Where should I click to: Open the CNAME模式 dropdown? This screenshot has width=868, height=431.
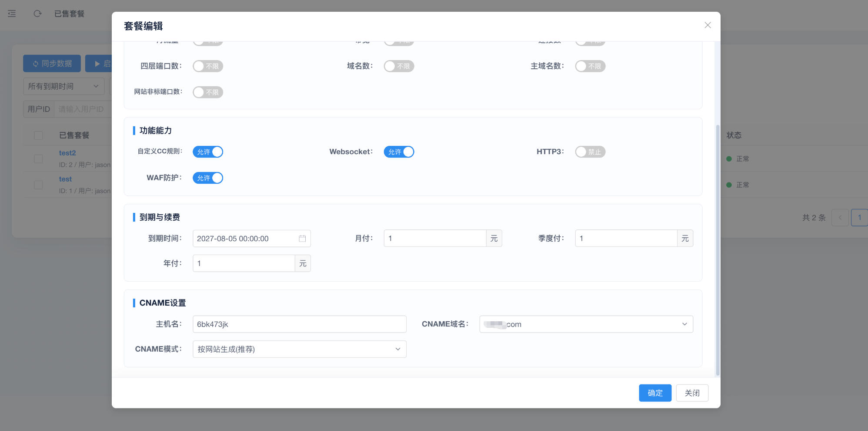[x=300, y=349]
